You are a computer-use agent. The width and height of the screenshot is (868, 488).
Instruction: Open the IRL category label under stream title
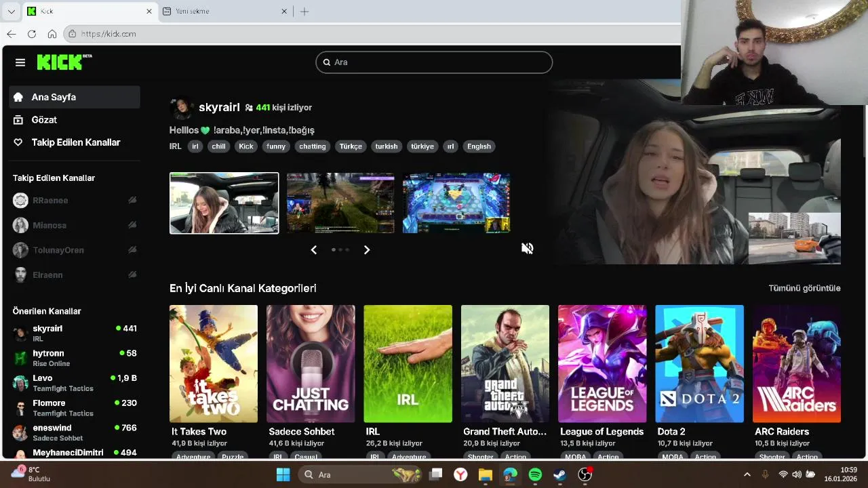coord(175,146)
